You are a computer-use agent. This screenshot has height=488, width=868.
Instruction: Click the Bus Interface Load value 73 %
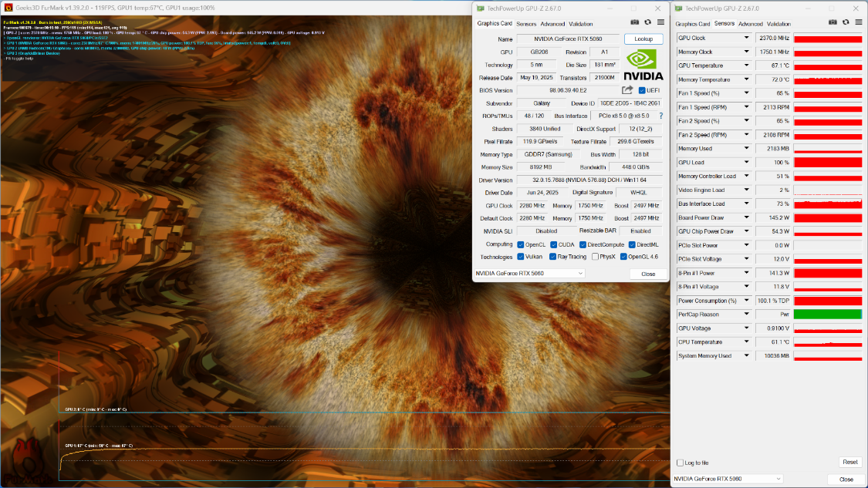pos(773,204)
